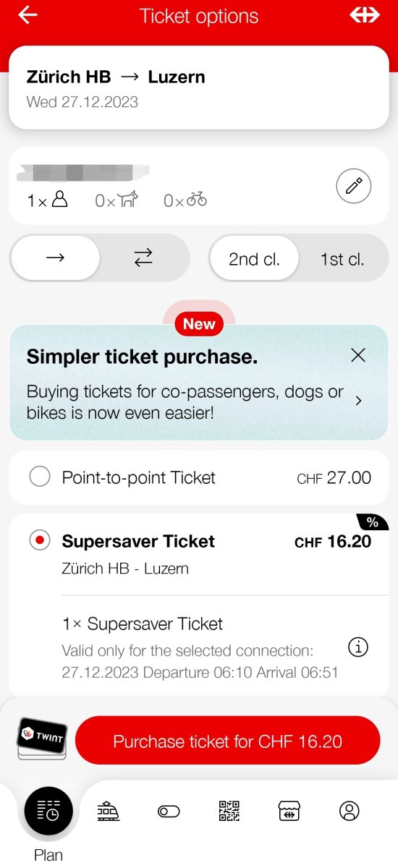Purchase ticket for CHF 16.20
398x868 pixels.
coord(228,741)
